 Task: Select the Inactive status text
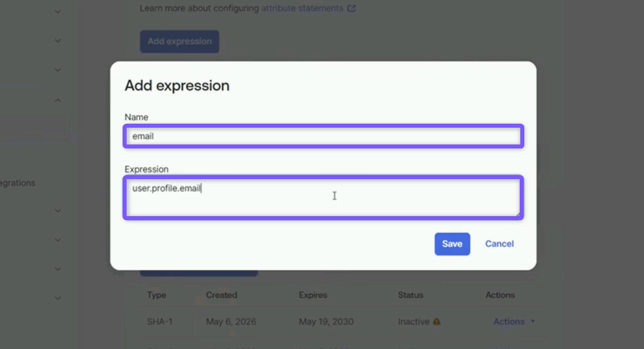coord(413,321)
